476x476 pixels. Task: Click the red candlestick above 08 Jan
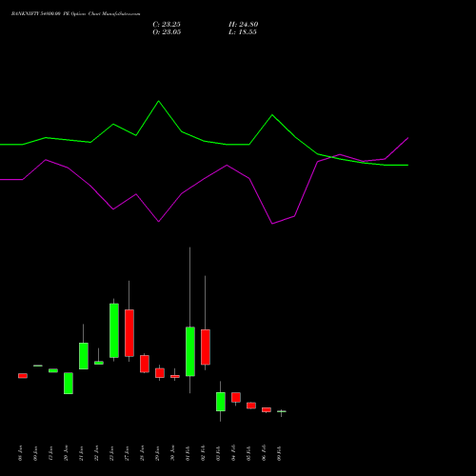pos(23,376)
